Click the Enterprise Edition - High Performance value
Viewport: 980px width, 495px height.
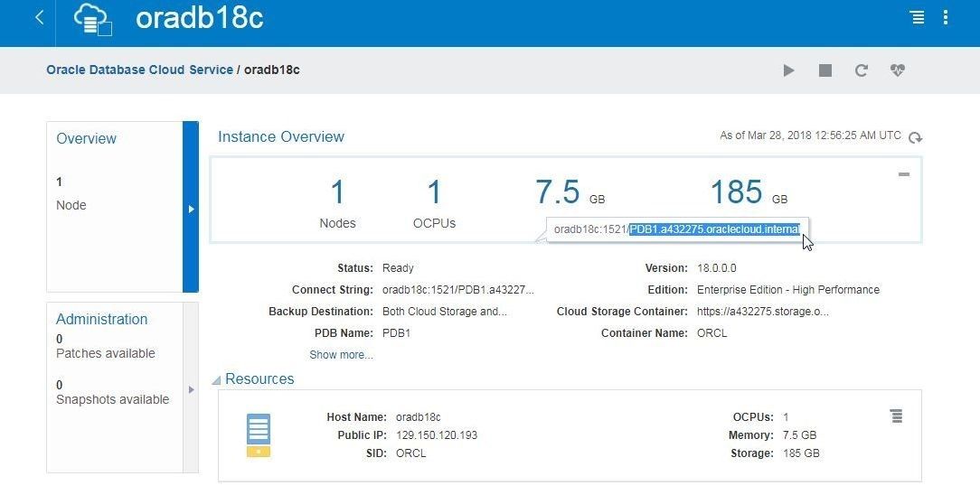(788, 290)
